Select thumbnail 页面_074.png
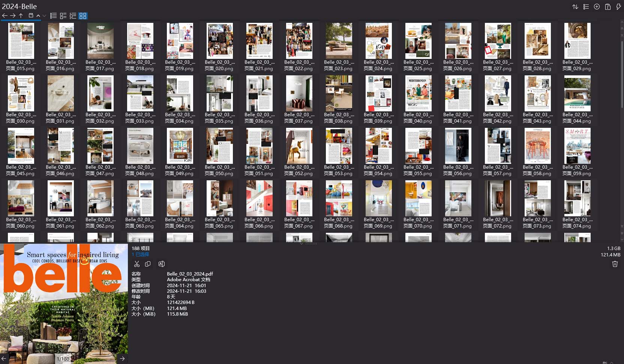 pos(577,198)
